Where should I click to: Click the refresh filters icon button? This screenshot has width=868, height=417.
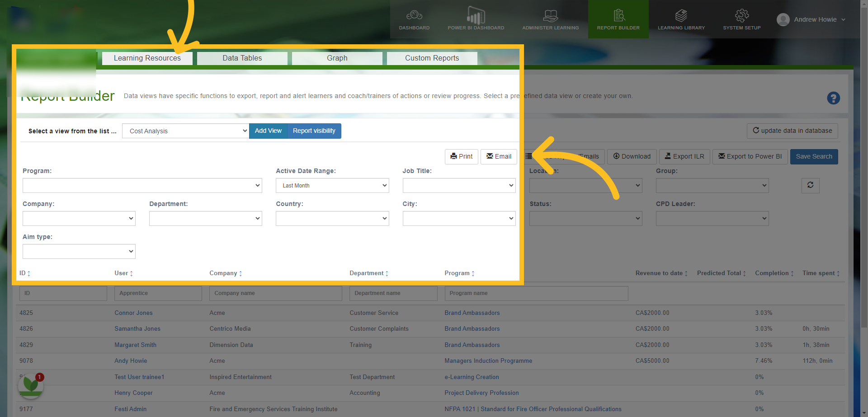[810, 185]
